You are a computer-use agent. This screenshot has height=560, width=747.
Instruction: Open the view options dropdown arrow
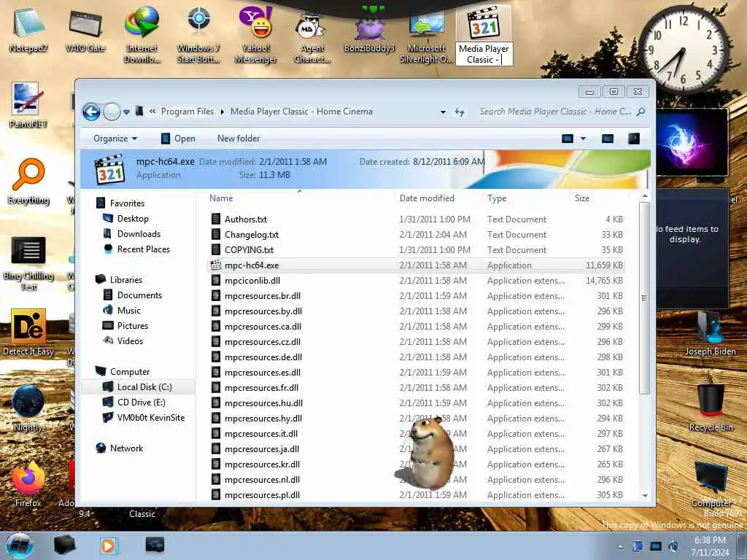(x=583, y=139)
